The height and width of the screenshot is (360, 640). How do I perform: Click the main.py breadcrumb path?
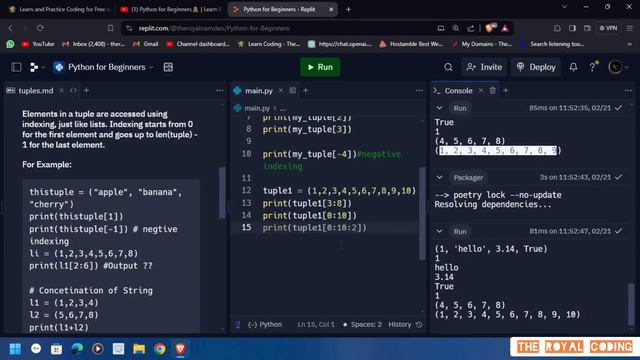(x=257, y=108)
